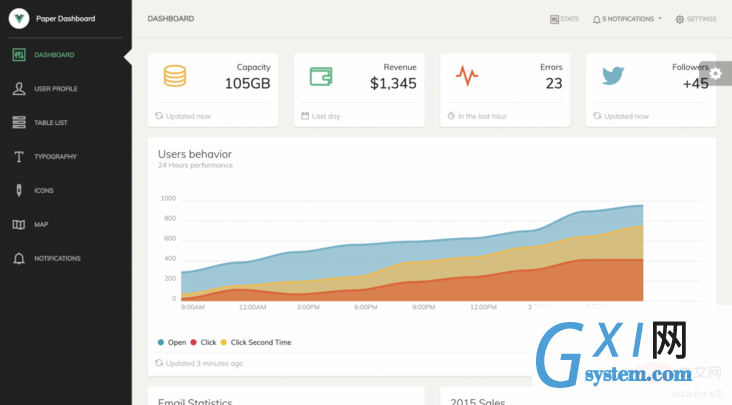The width and height of the screenshot is (732, 405).
Task: Click the Icons pencil icon
Action: click(19, 190)
